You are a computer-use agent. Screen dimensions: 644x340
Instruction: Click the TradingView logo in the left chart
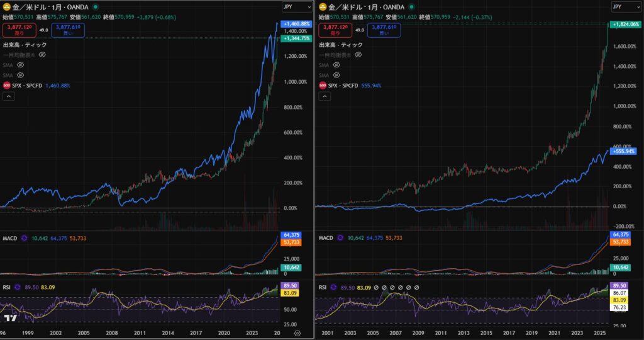pyautogui.click(x=9, y=319)
